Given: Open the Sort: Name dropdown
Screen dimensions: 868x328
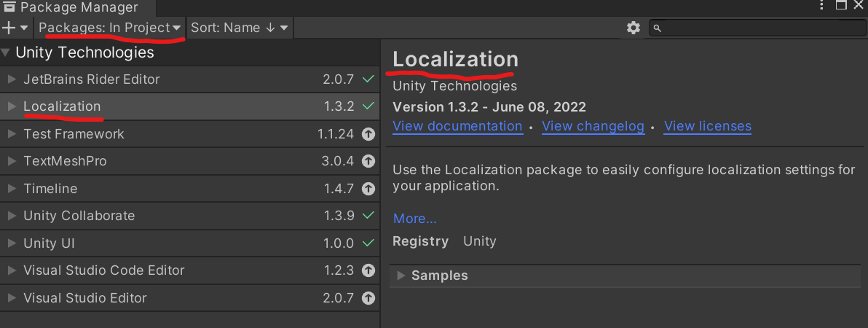Looking at the screenshot, I should [239, 28].
